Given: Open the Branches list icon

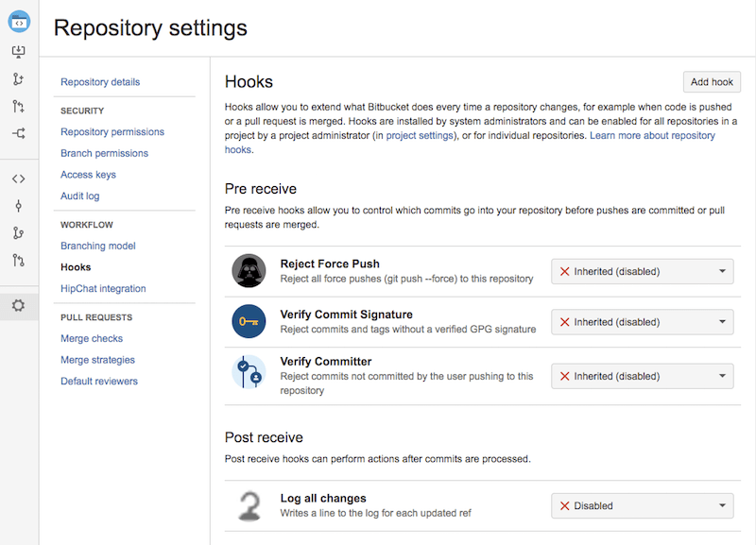Looking at the screenshot, I should point(20,232).
